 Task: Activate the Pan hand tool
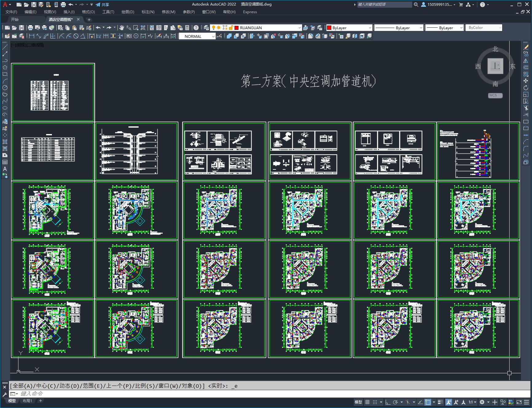pyautogui.click(x=122, y=28)
